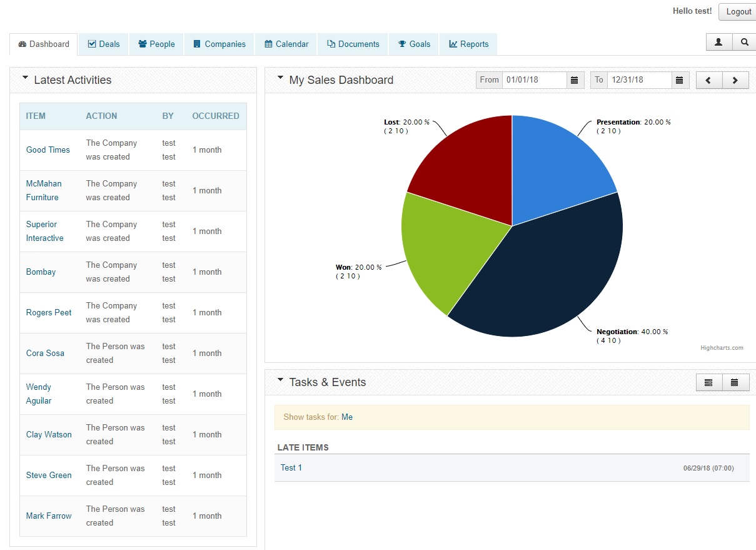Open the calendar picker for the To date
The width and height of the screenshot is (756, 550).
click(680, 79)
